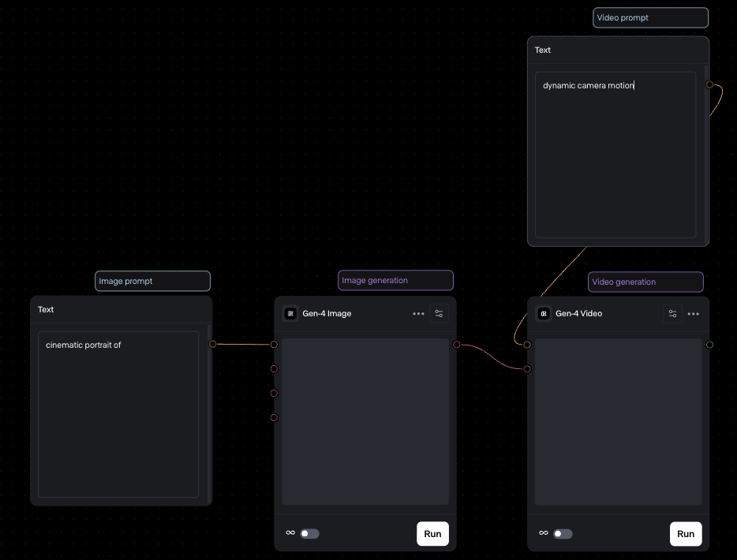Click the Gen-4 Video model icon
737x560 pixels.
(x=544, y=314)
